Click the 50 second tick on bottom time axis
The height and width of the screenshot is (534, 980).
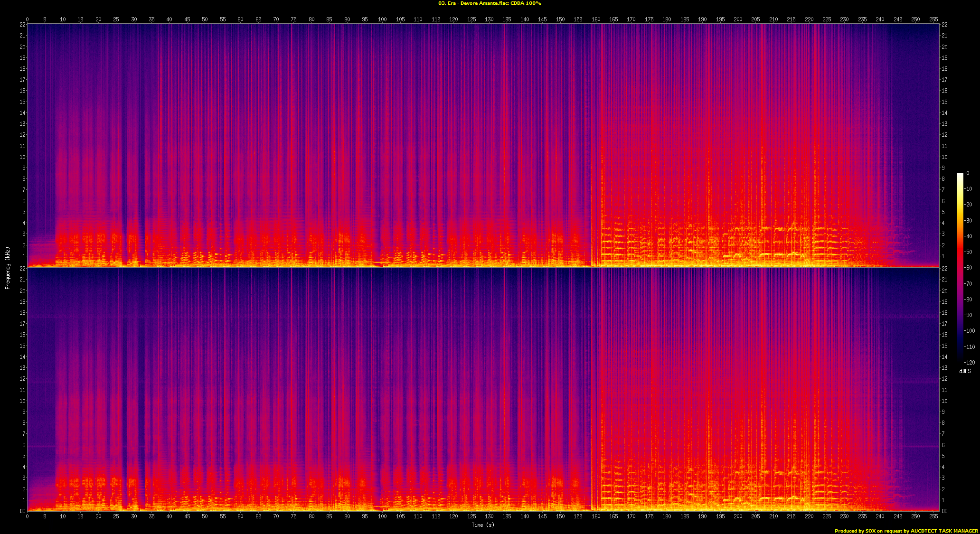click(x=205, y=516)
